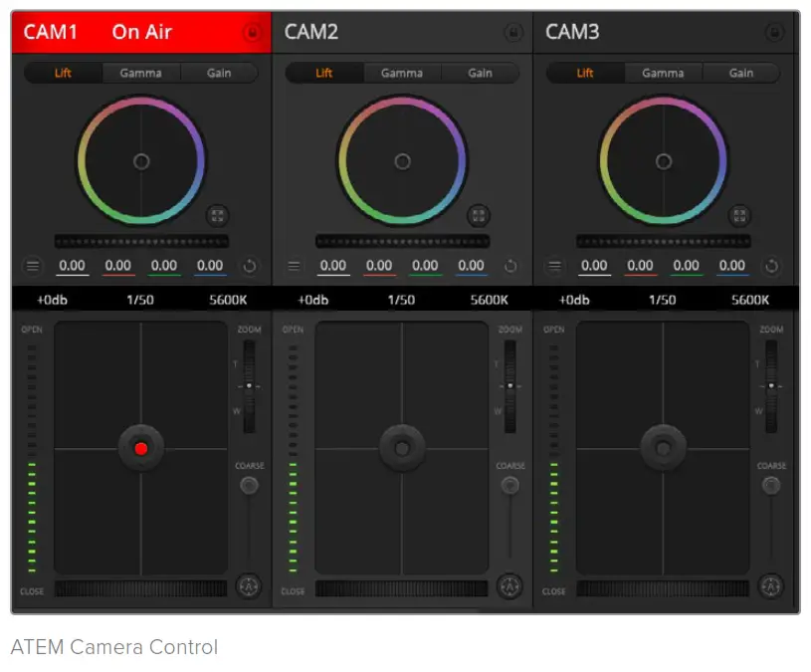Open the CAM1 camera settings menu icon
Viewport: 811px width, 672px height.
[x=33, y=266]
